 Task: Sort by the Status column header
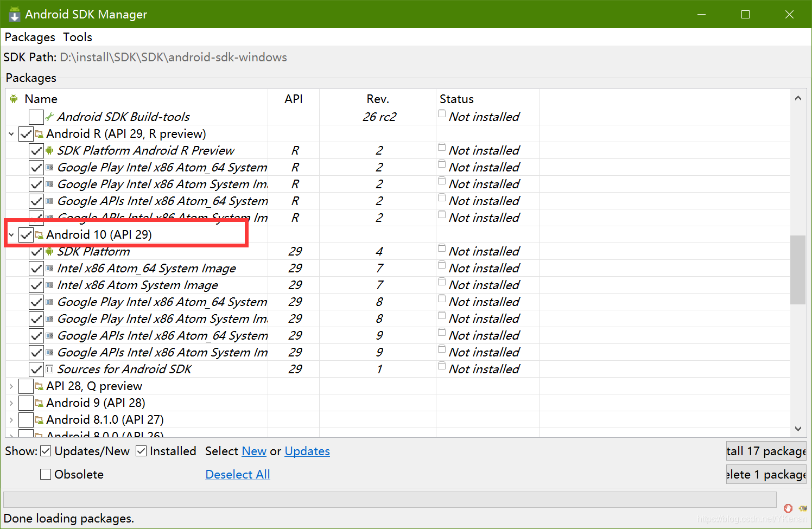click(x=487, y=99)
